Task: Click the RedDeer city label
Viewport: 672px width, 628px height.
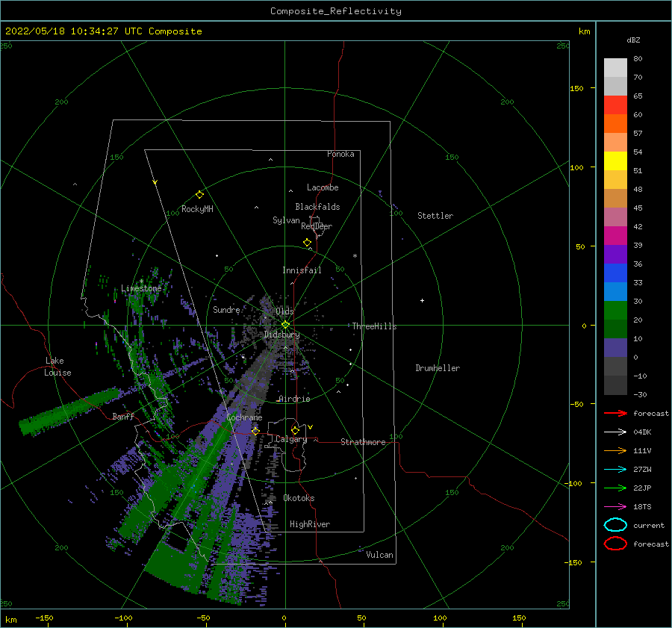Action: click(x=317, y=226)
